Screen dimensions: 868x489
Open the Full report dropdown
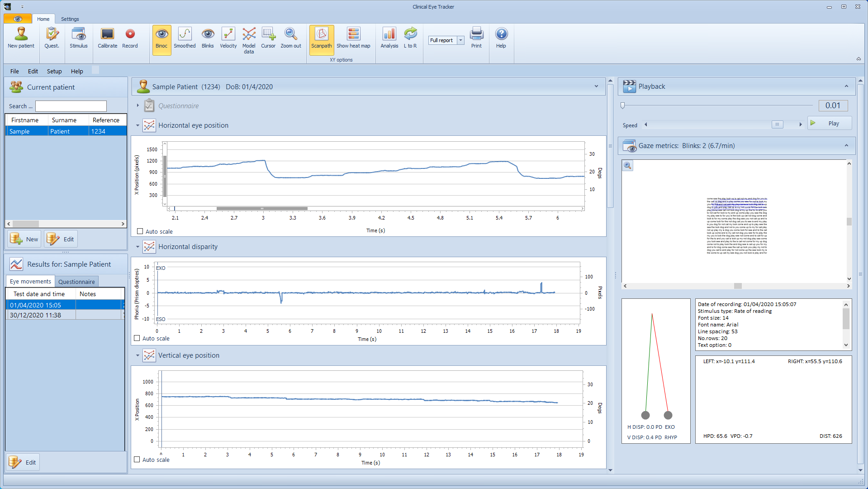coord(460,40)
